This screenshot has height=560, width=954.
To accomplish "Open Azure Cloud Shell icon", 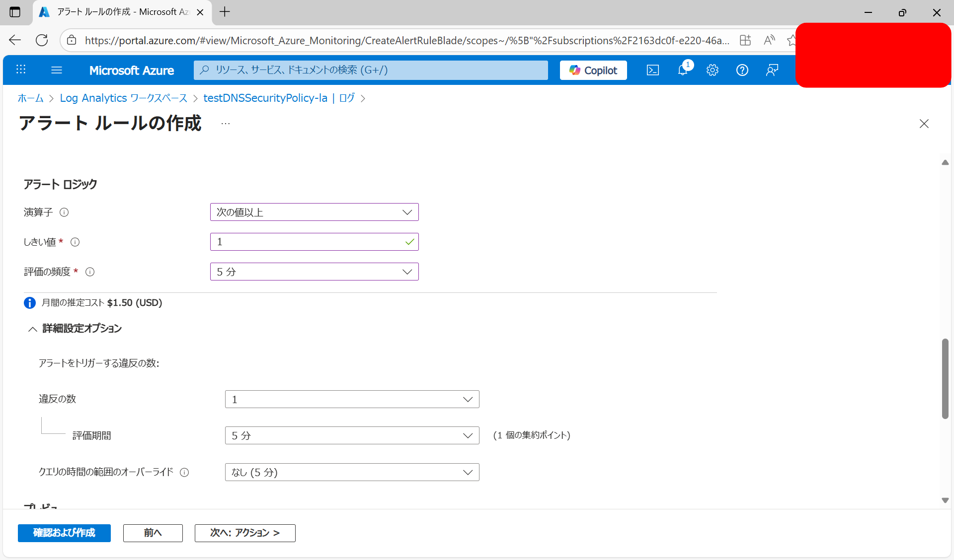I will pos(652,70).
